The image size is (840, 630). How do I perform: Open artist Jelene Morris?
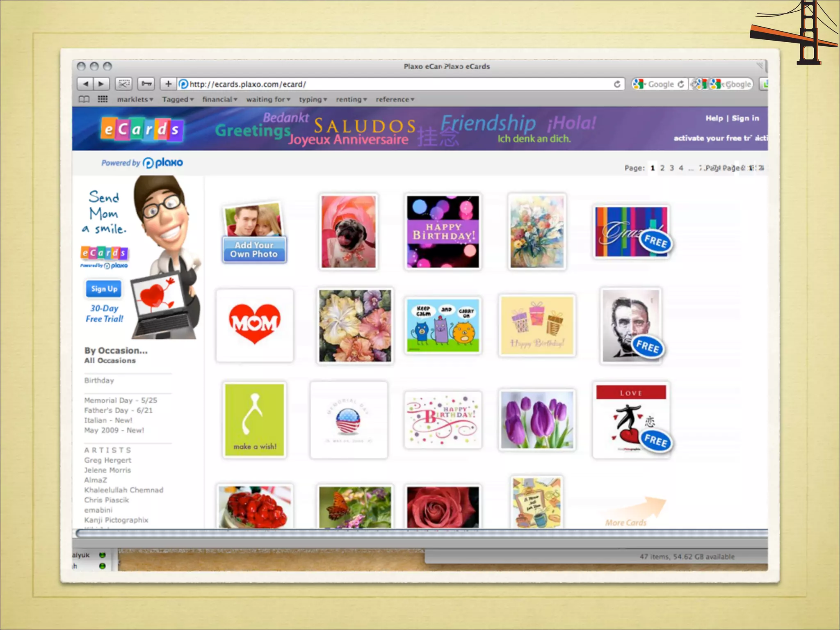click(107, 470)
